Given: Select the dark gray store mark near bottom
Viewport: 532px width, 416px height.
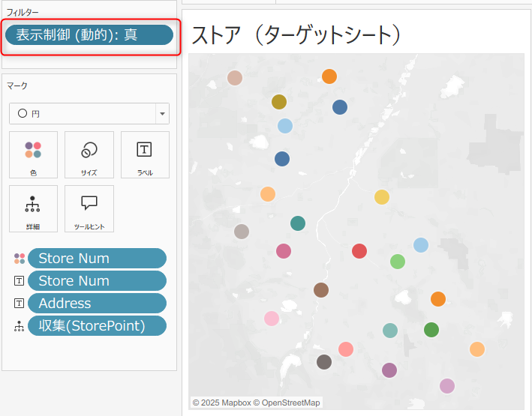Looking at the screenshot, I should click(324, 362).
